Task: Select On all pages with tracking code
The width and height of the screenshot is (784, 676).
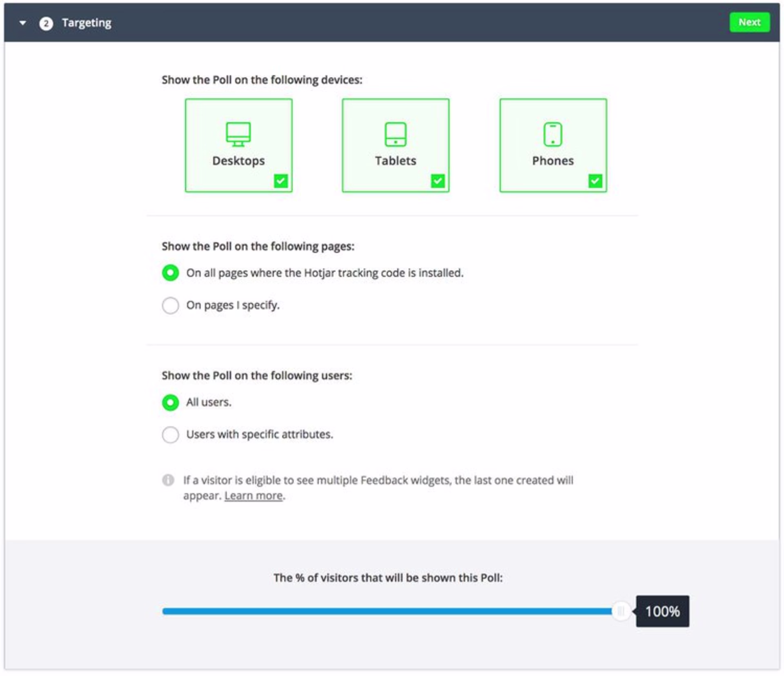Action: pos(170,273)
